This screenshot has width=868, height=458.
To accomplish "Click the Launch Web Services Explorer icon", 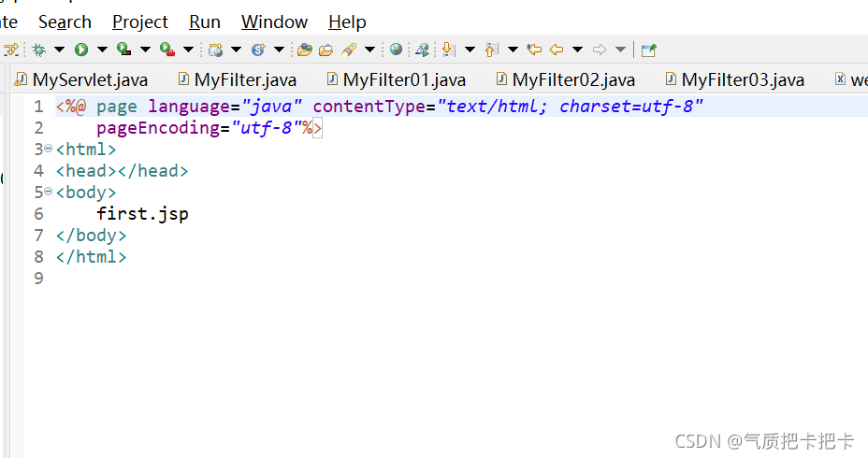I will click(423, 50).
